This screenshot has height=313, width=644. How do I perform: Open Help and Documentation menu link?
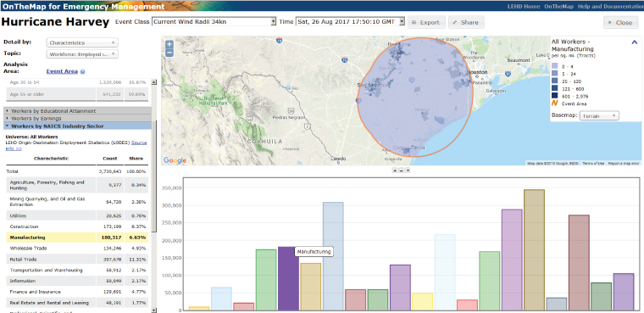[610, 6]
